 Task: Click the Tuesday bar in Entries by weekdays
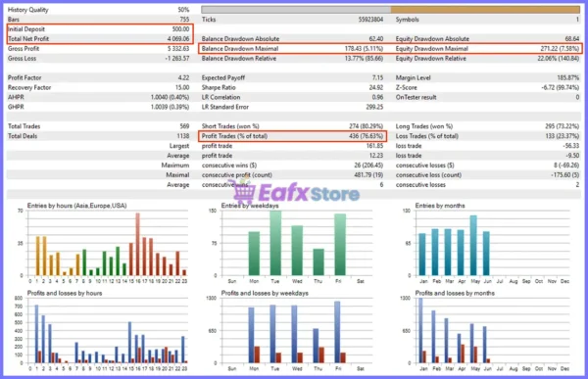click(275, 243)
